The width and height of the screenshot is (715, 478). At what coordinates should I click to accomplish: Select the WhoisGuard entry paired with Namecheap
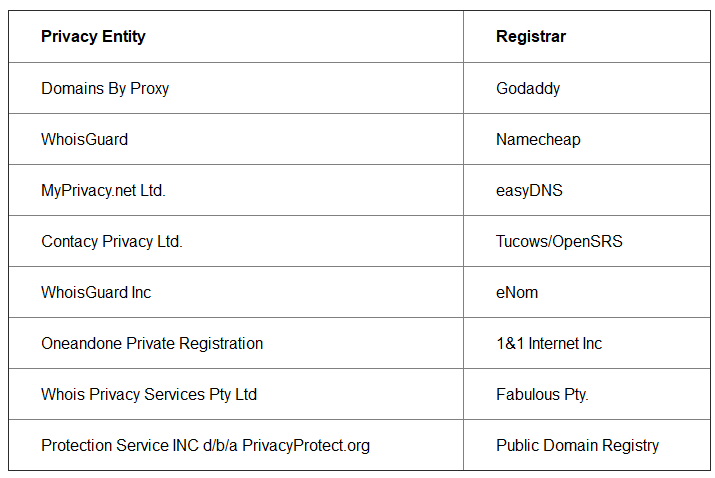[x=84, y=140]
